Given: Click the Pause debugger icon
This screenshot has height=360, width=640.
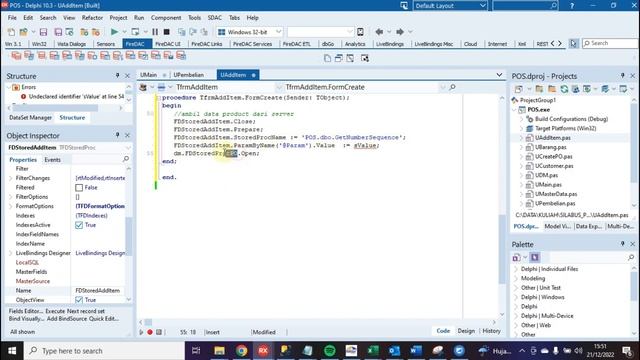Looking at the screenshot, I should pos(155,32).
